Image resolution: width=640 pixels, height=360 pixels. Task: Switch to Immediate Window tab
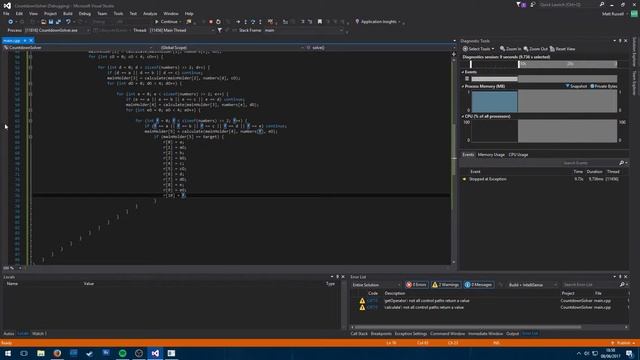click(485, 333)
